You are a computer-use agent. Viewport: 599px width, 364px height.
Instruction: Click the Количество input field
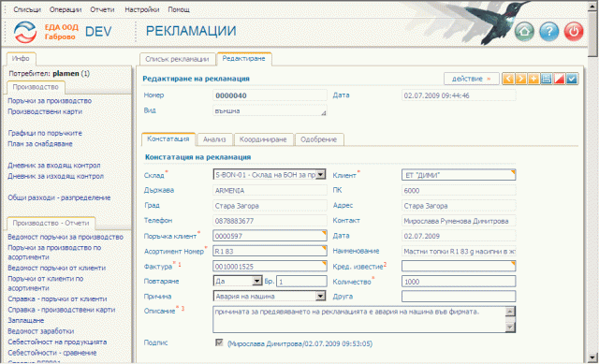coord(459,282)
